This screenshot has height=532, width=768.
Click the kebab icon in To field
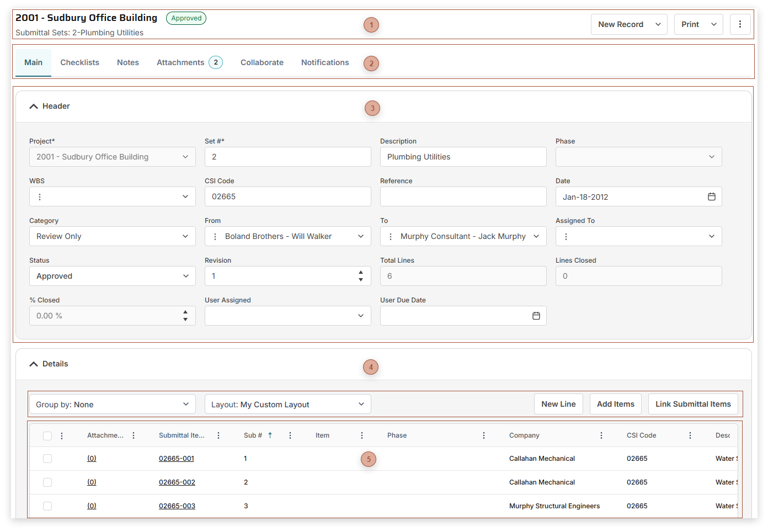pos(391,237)
